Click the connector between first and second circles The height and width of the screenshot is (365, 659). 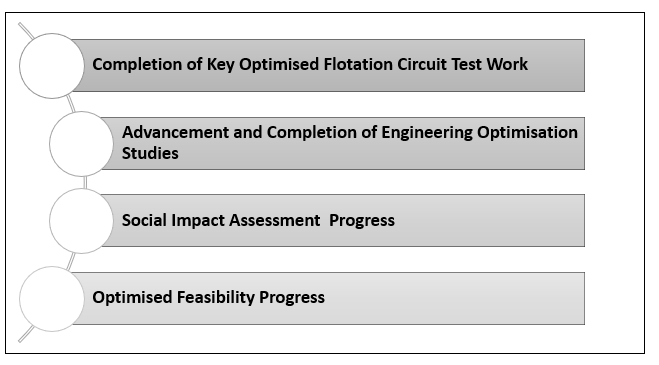tap(71, 104)
